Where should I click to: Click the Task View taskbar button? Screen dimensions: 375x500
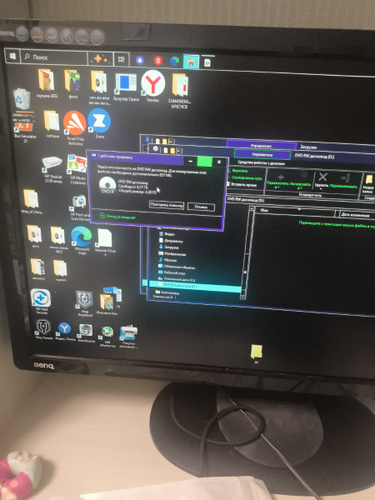[x=121, y=59]
